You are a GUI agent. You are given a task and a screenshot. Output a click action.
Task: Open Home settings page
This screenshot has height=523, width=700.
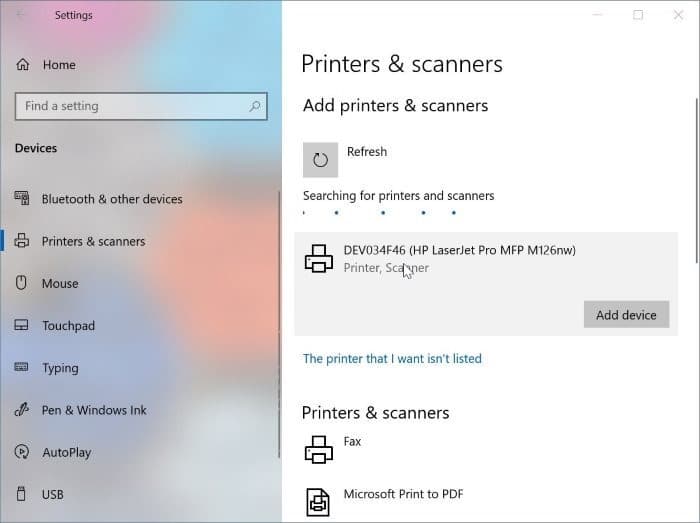59,65
